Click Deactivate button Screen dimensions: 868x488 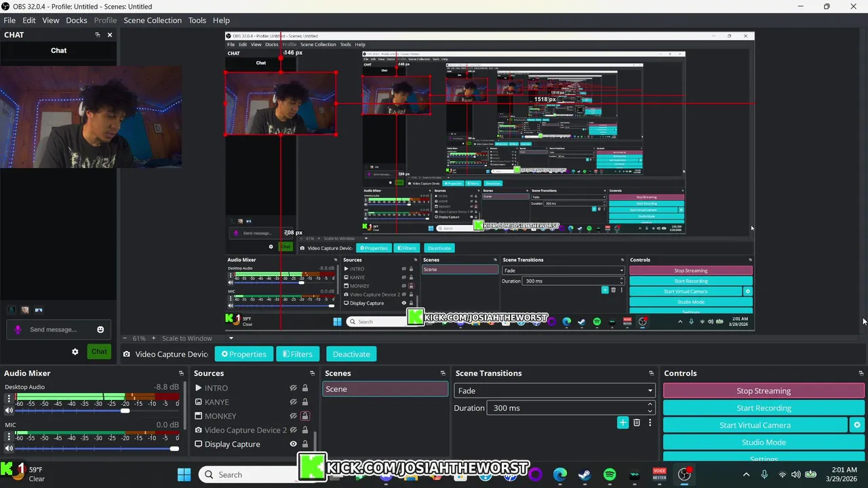[351, 354]
